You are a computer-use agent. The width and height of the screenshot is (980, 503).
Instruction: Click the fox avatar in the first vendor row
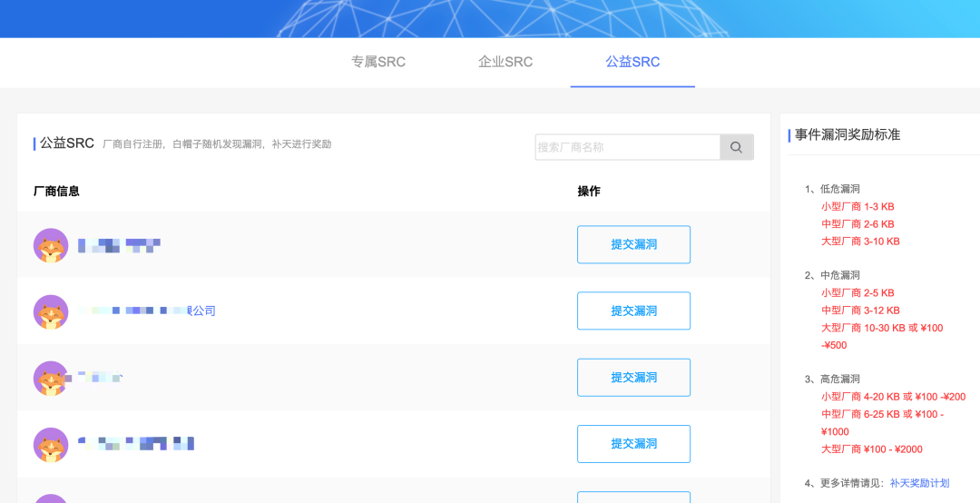[51, 245]
